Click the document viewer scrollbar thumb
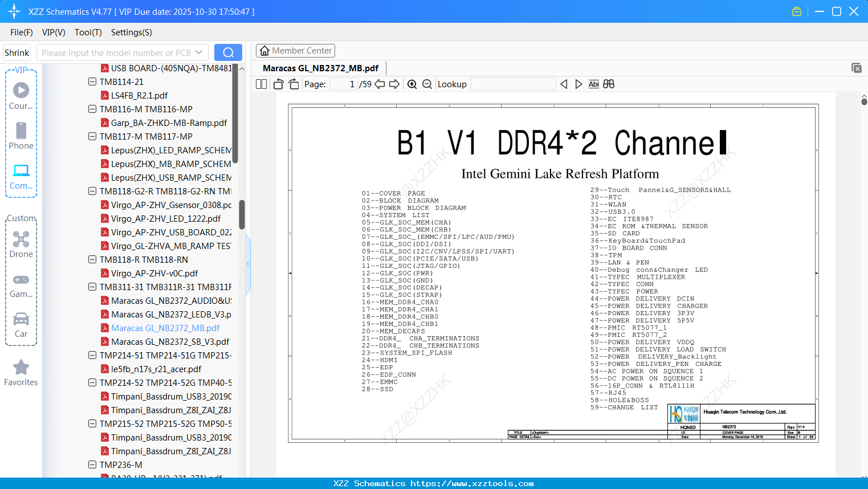This screenshot has width=868, height=489. point(864,101)
